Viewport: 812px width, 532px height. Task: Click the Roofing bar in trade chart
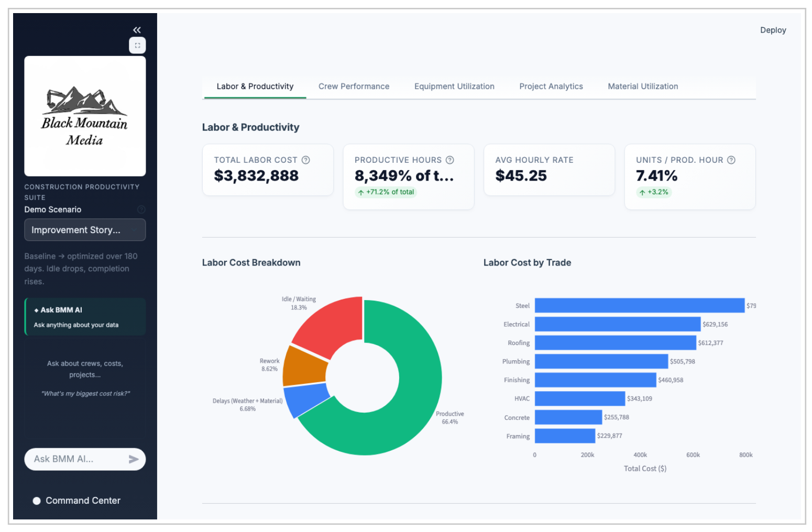[616, 343]
